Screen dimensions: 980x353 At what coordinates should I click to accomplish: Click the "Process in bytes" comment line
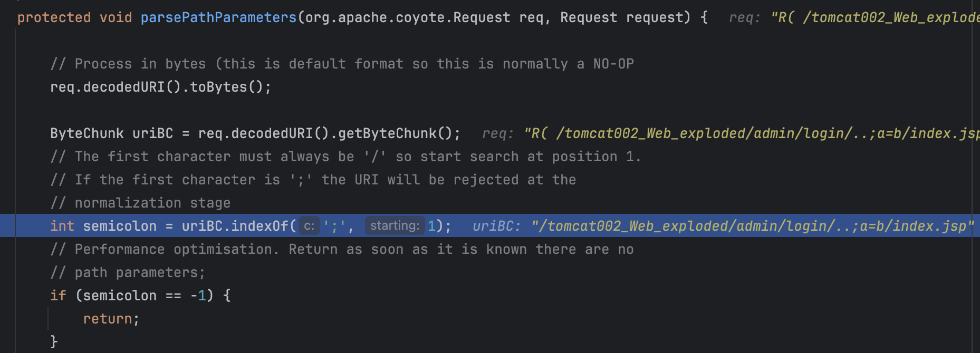[x=342, y=64]
